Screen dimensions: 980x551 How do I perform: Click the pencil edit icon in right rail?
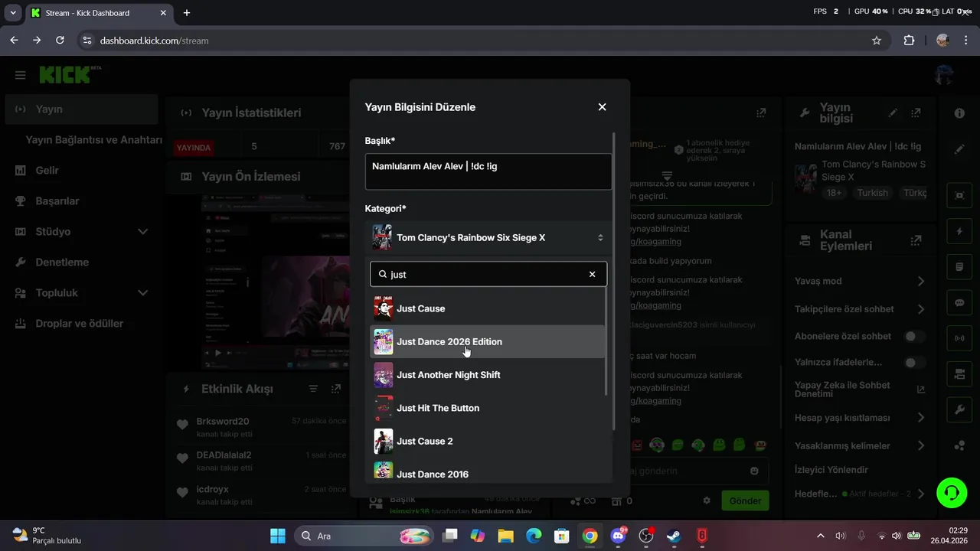point(959,149)
